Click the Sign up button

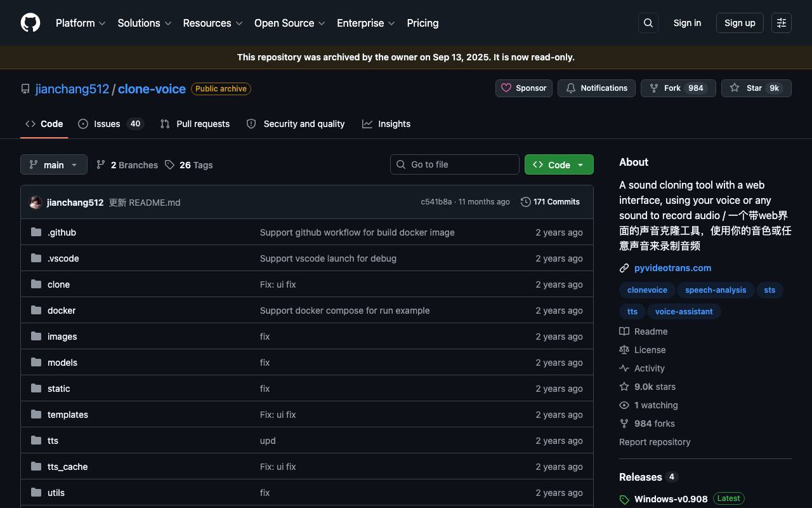click(740, 23)
